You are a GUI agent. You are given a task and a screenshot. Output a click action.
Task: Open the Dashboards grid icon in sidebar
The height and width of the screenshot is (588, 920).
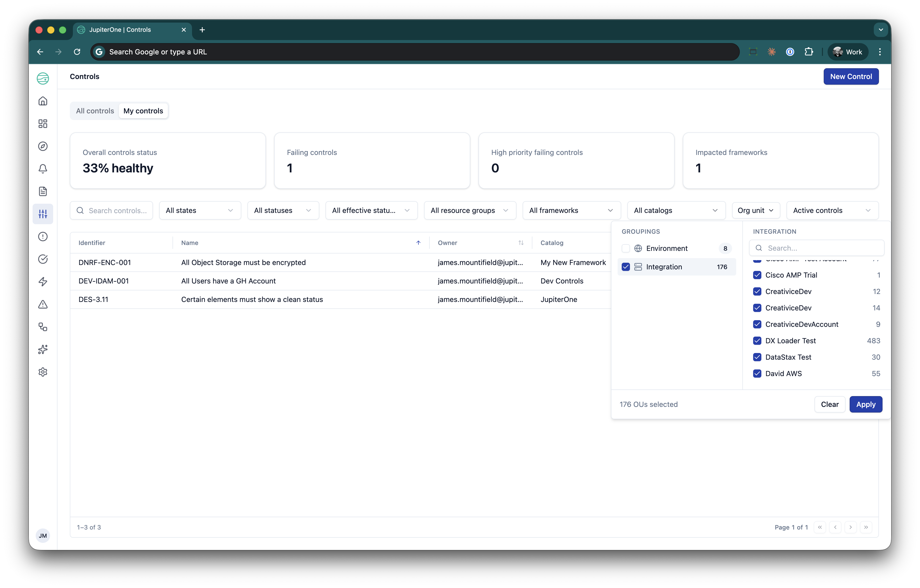pos(43,123)
